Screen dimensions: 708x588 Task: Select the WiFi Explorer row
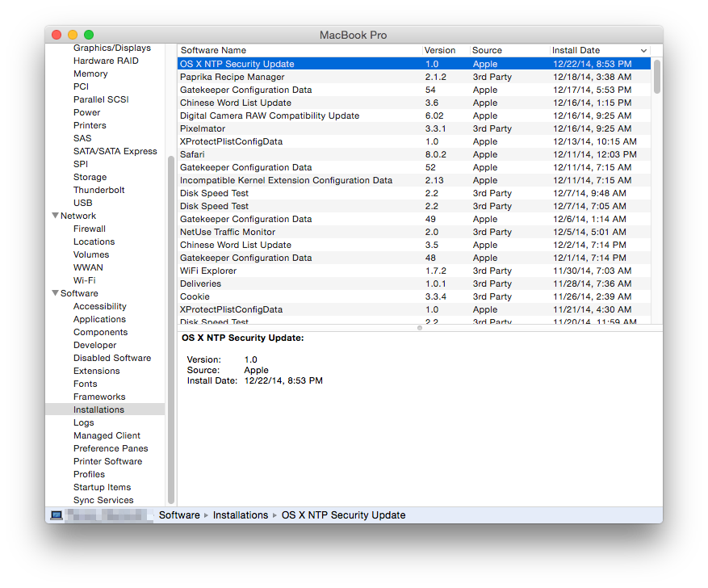pyautogui.click(x=414, y=271)
